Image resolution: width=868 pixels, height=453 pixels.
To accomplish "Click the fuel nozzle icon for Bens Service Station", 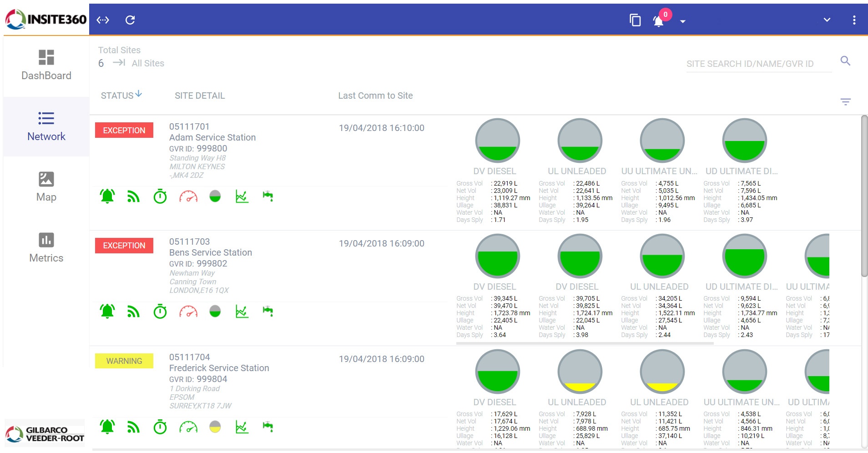I will click(268, 311).
